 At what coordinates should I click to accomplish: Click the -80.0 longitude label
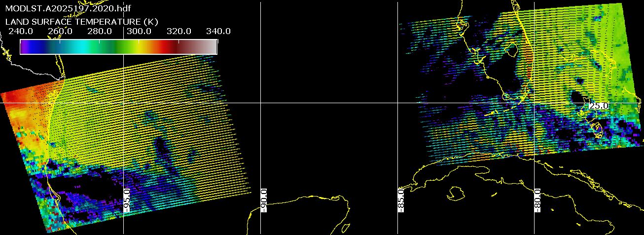click(538, 200)
